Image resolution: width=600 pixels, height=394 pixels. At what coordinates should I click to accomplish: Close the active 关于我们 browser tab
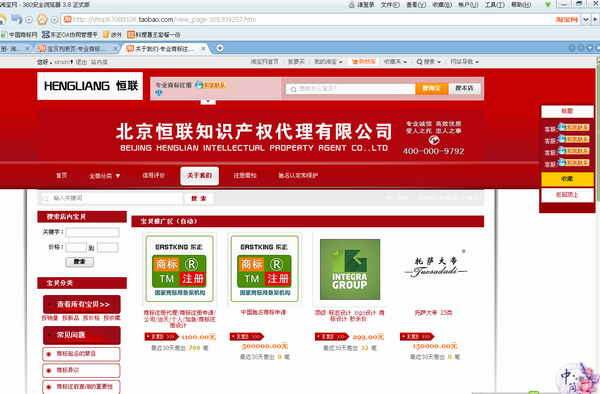click(203, 49)
